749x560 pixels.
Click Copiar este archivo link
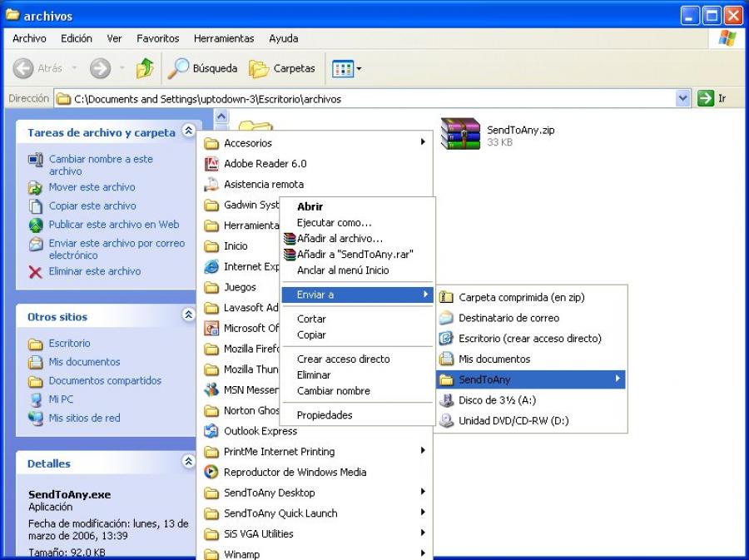pyautogui.click(x=92, y=206)
